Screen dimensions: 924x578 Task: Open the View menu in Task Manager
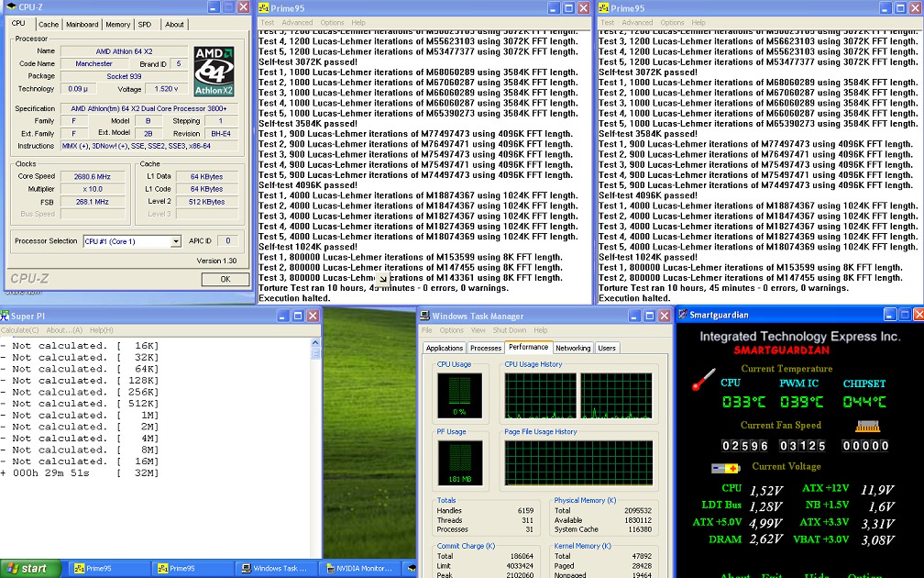478,330
